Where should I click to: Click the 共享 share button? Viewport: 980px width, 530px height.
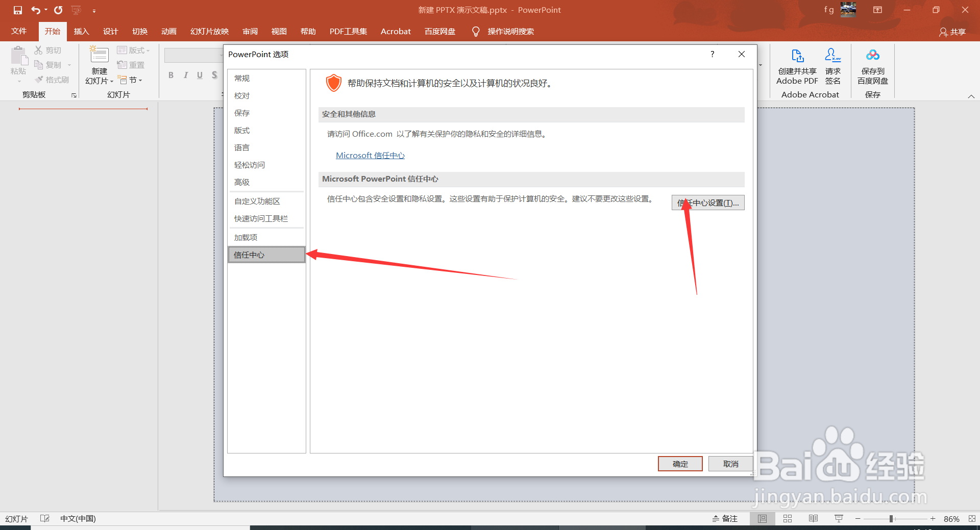tap(952, 32)
